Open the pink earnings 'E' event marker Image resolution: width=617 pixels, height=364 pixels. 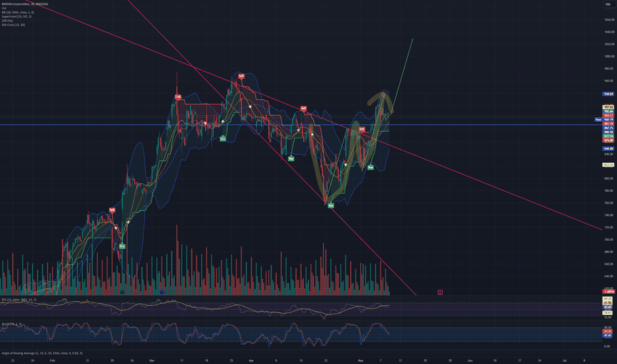[440, 292]
